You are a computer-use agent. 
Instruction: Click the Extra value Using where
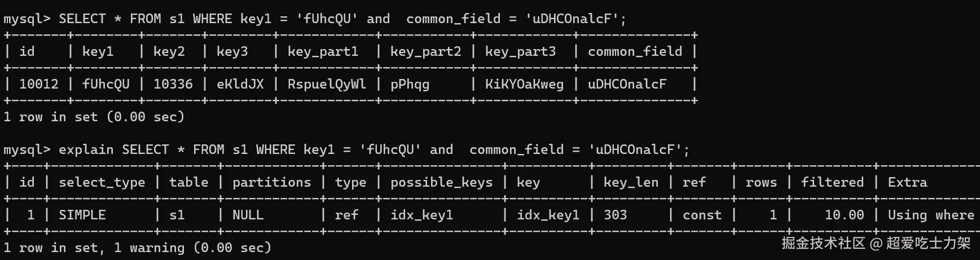930,215
